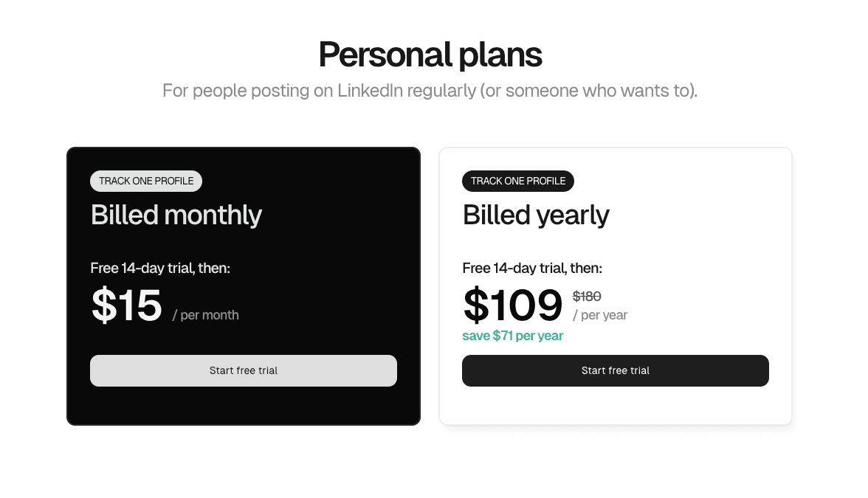Click the strikethrough $180 original price

point(586,296)
